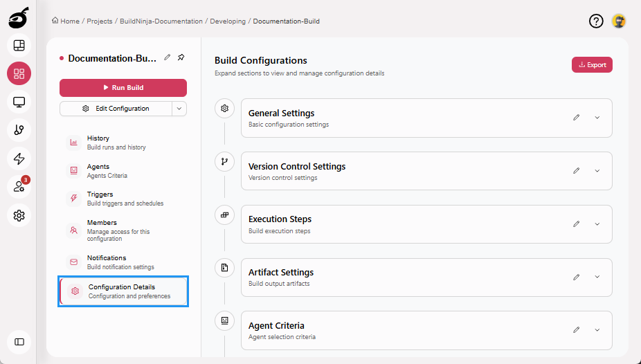Click the Execution Steps timeline icon
The width and height of the screenshot is (641, 364).
pyautogui.click(x=224, y=215)
